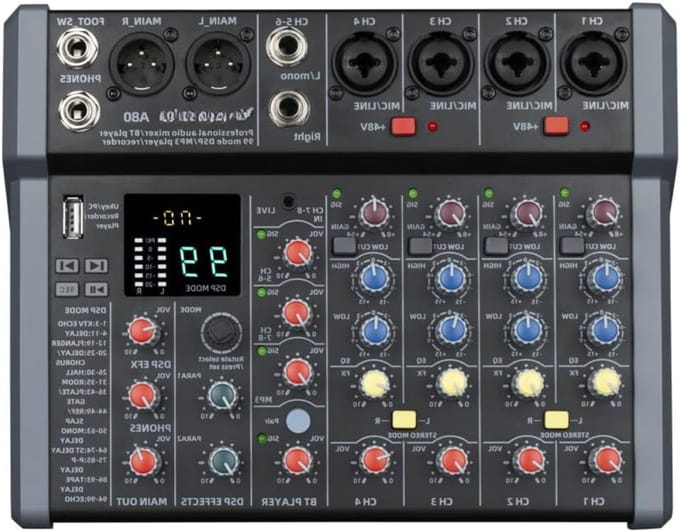Tap the skip-forward ▶| transport button
Image resolution: width=680 pixels, height=531 pixels.
[x=96, y=266]
